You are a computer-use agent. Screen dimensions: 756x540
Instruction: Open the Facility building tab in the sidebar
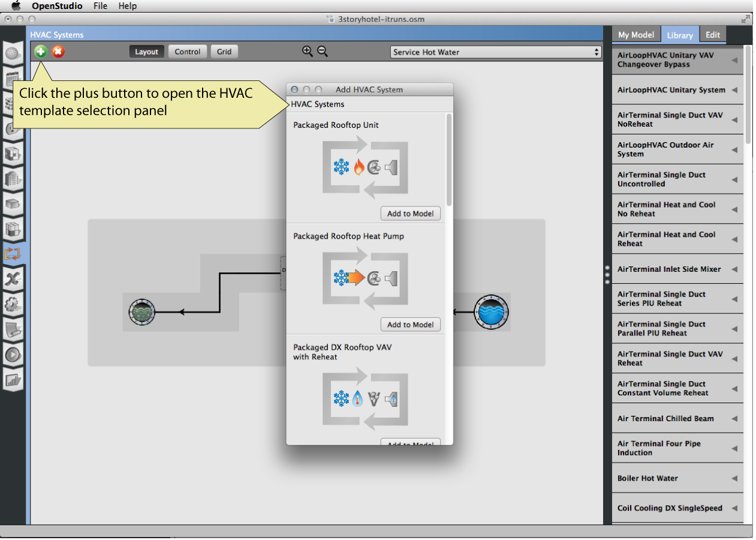coord(13,179)
